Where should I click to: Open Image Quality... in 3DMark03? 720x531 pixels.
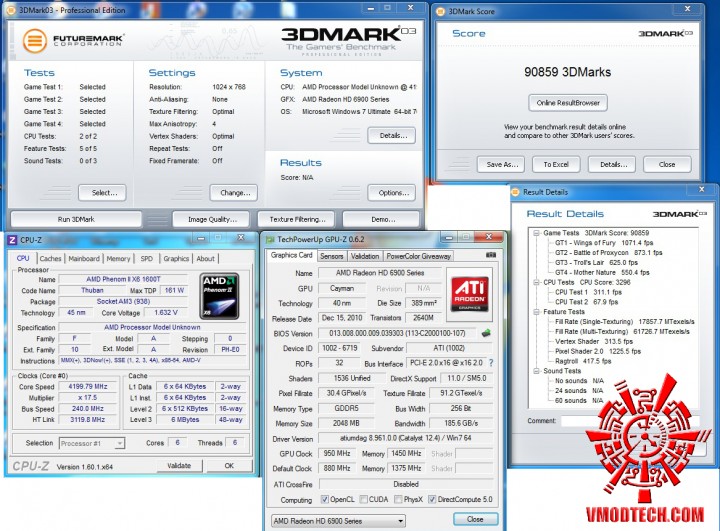(211, 219)
